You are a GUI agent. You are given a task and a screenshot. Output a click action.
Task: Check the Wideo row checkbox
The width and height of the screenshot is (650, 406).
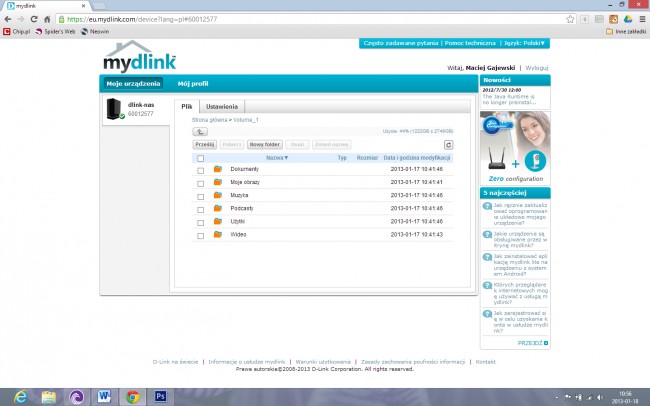[x=201, y=236]
